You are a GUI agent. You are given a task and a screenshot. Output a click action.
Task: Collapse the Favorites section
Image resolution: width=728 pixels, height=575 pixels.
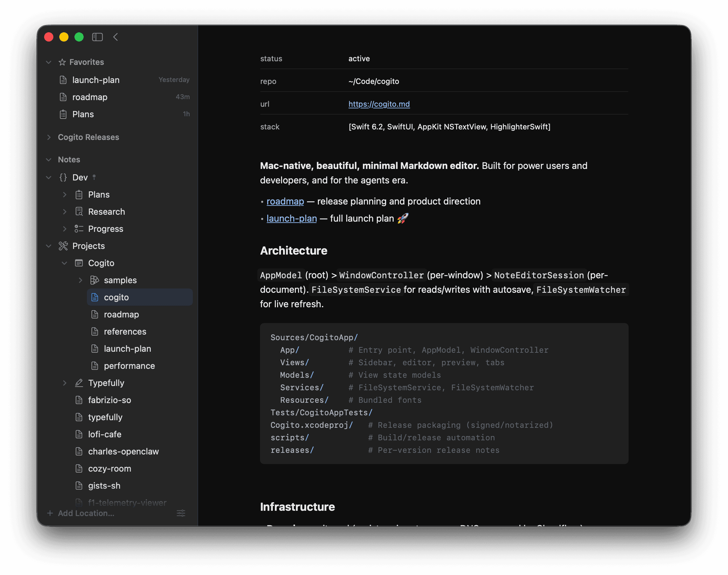pos(49,62)
